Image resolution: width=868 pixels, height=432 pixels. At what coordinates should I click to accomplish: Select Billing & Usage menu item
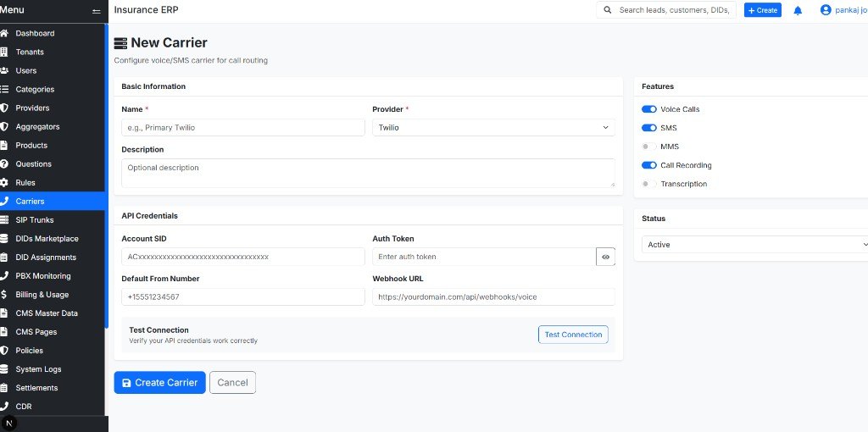52,294
